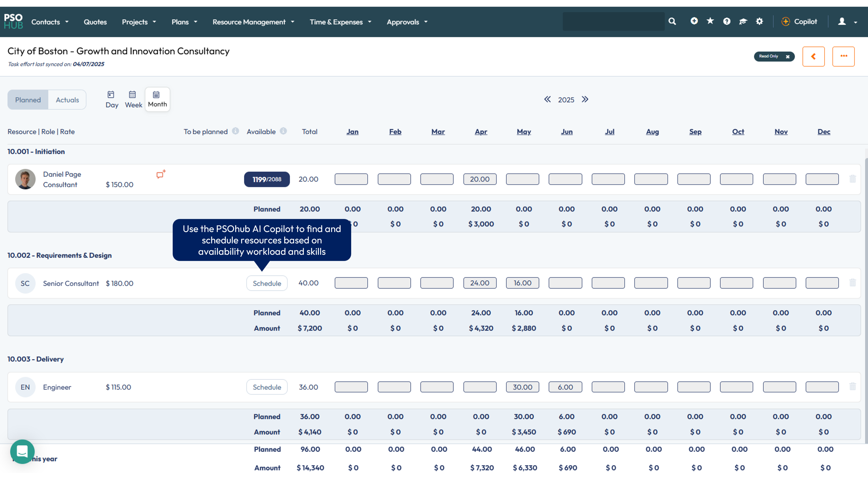Viewport: 868px width, 488px height.
Task: Add a comment on Daniel Page's row
Action: tap(160, 174)
